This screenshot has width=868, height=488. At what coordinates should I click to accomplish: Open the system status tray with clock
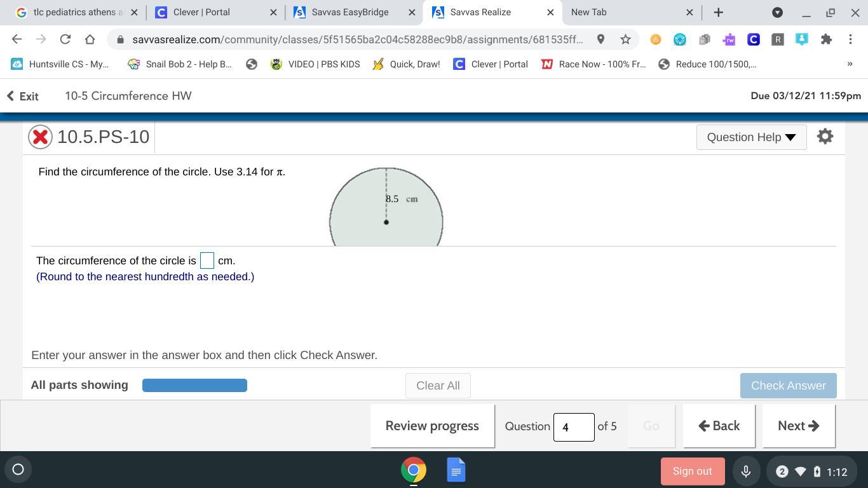[811, 471]
